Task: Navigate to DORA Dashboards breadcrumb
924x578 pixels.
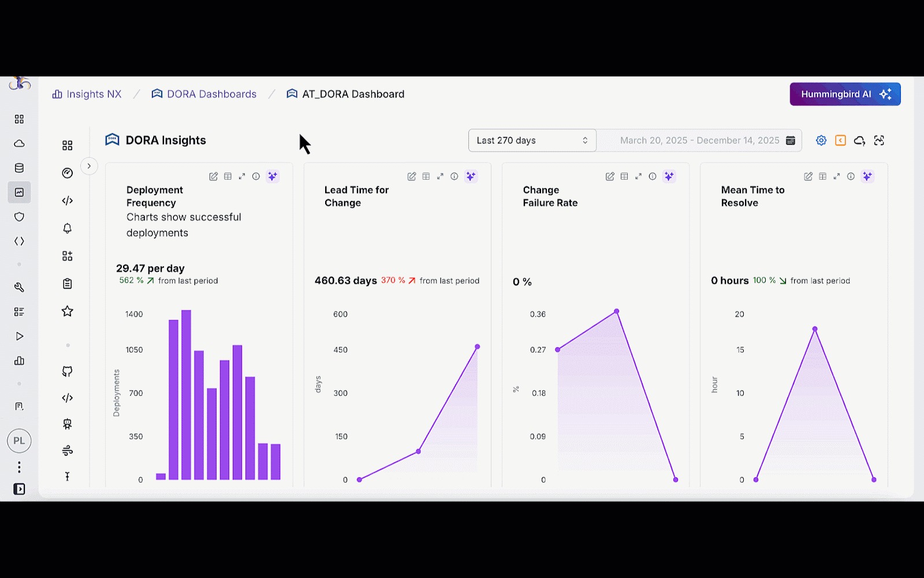Action: click(x=204, y=94)
